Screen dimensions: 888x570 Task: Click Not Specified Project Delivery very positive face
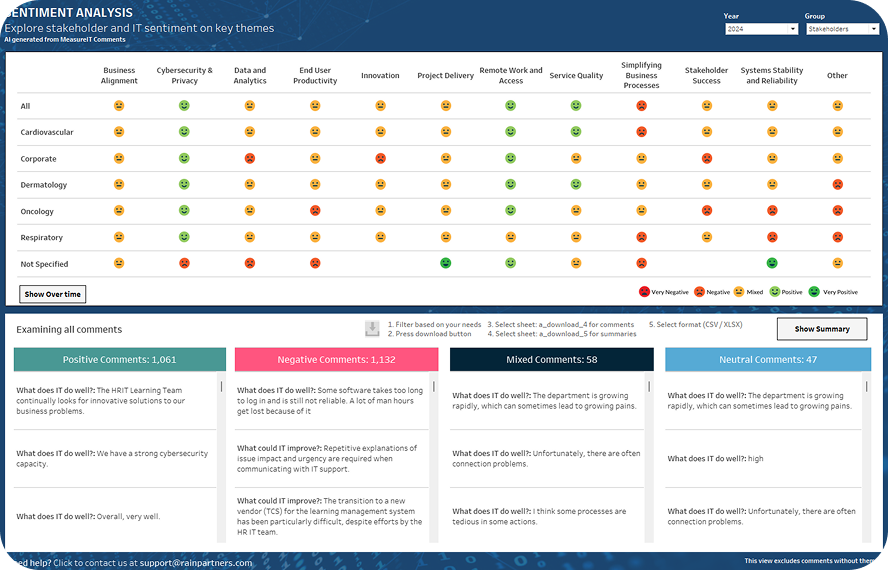click(445, 263)
